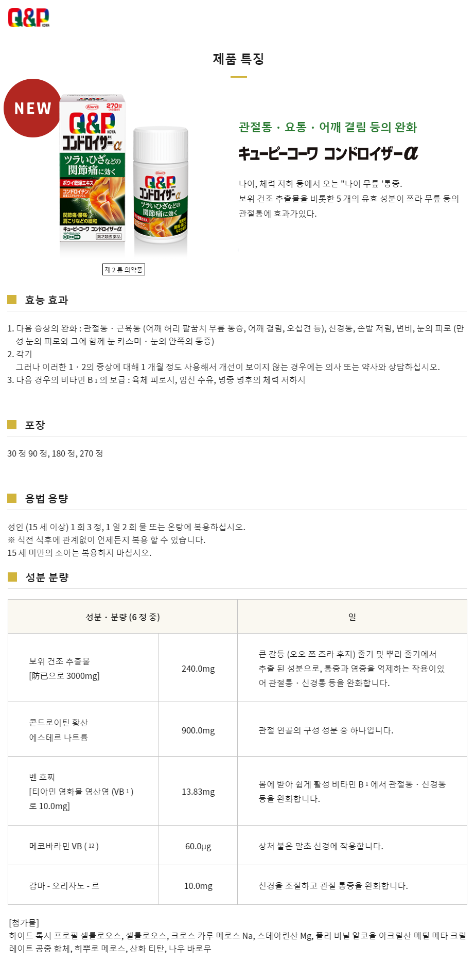Click the 제 2 류 의약품 label box

coord(124,269)
